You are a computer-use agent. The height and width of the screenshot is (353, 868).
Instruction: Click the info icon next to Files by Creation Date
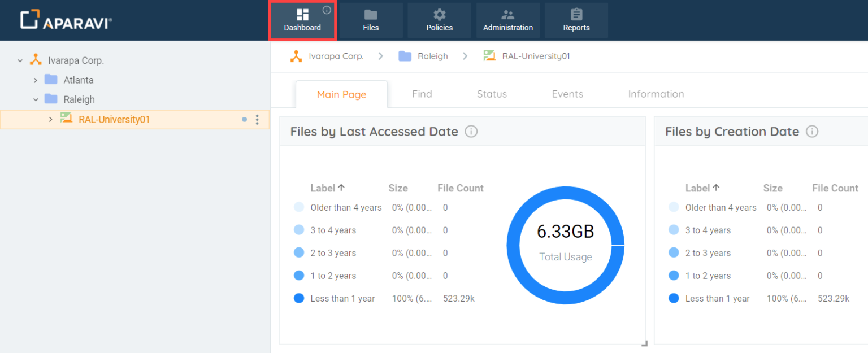[812, 131]
